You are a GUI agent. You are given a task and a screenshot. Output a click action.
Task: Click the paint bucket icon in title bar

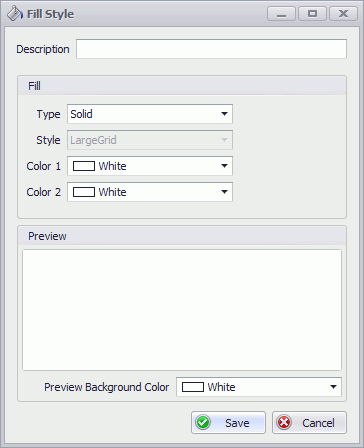pos(15,14)
